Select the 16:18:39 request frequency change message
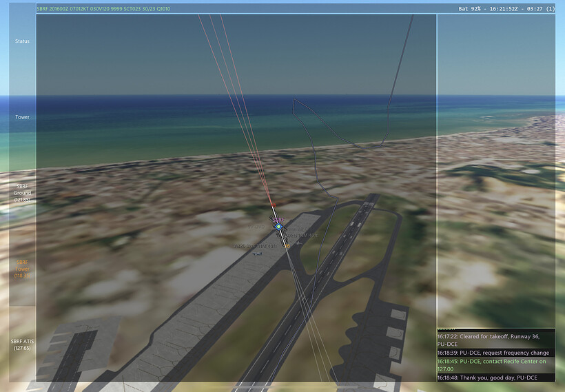 [496, 353]
